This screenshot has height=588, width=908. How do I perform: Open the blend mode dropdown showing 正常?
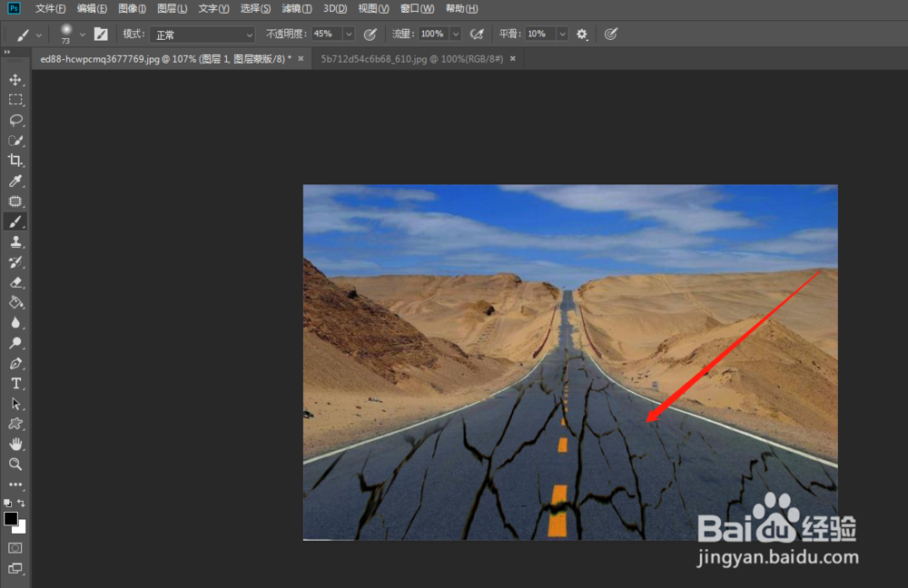(x=202, y=34)
